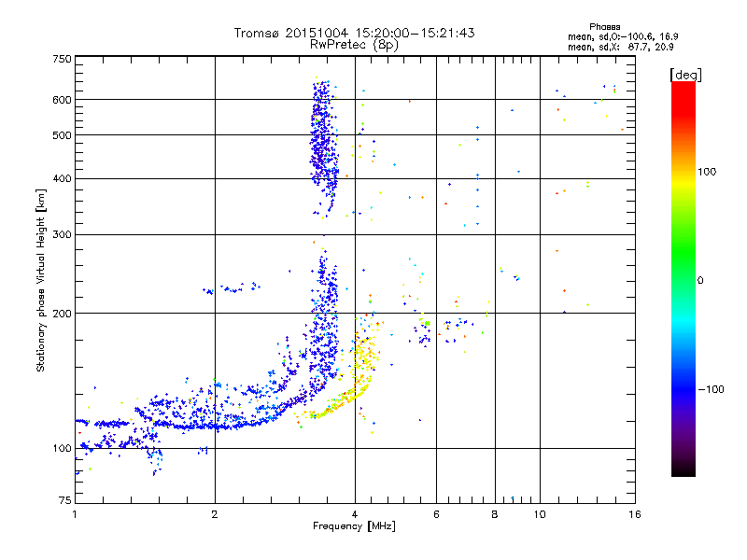Click the y-axis '75' tick label
The height and width of the screenshot is (560, 747).
coord(65,500)
